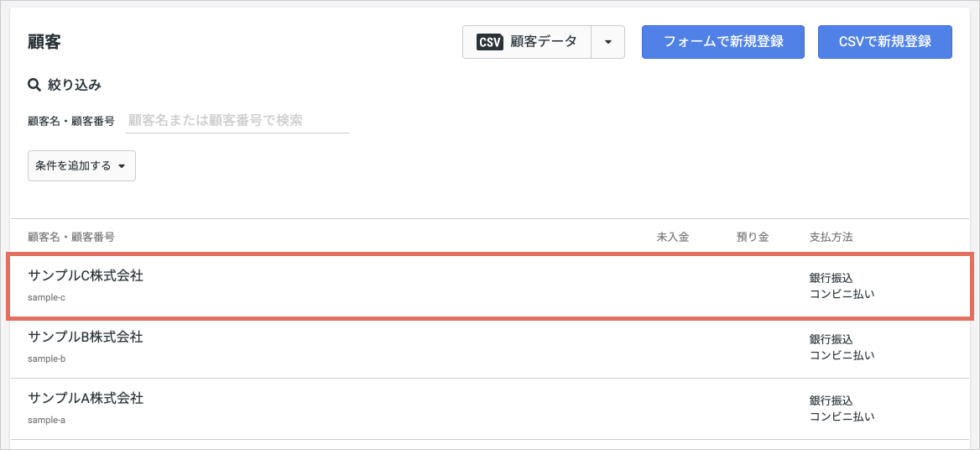Click the 未入金 column header
980x450 pixels.
coord(673,237)
